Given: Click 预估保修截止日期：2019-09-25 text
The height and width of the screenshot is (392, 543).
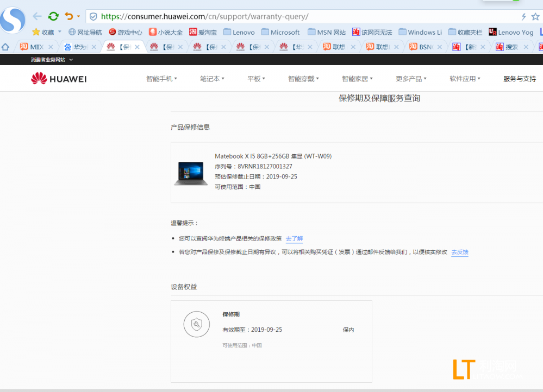Looking at the screenshot, I should (x=256, y=176).
